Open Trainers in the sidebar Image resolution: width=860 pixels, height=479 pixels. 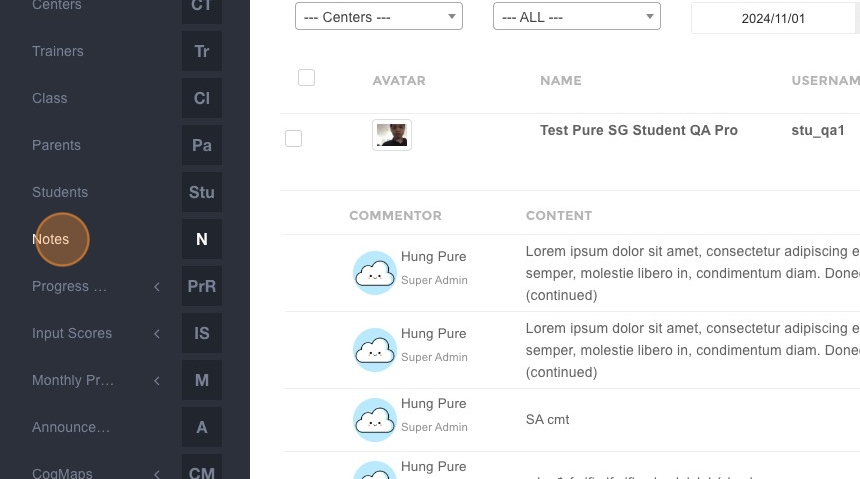[x=58, y=51]
